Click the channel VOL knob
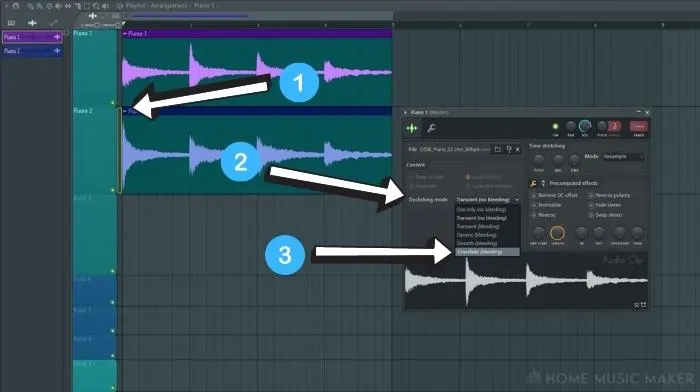 [585, 127]
